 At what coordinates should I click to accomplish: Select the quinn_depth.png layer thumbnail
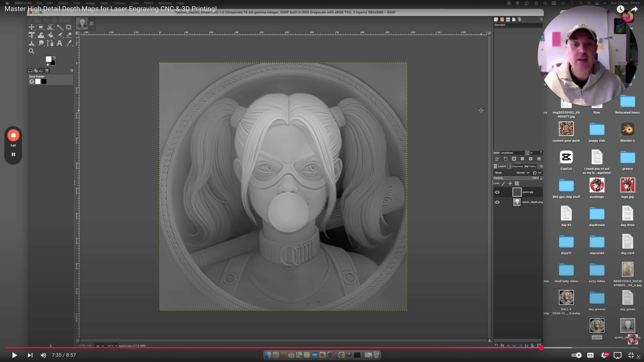click(x=517, y=202)
